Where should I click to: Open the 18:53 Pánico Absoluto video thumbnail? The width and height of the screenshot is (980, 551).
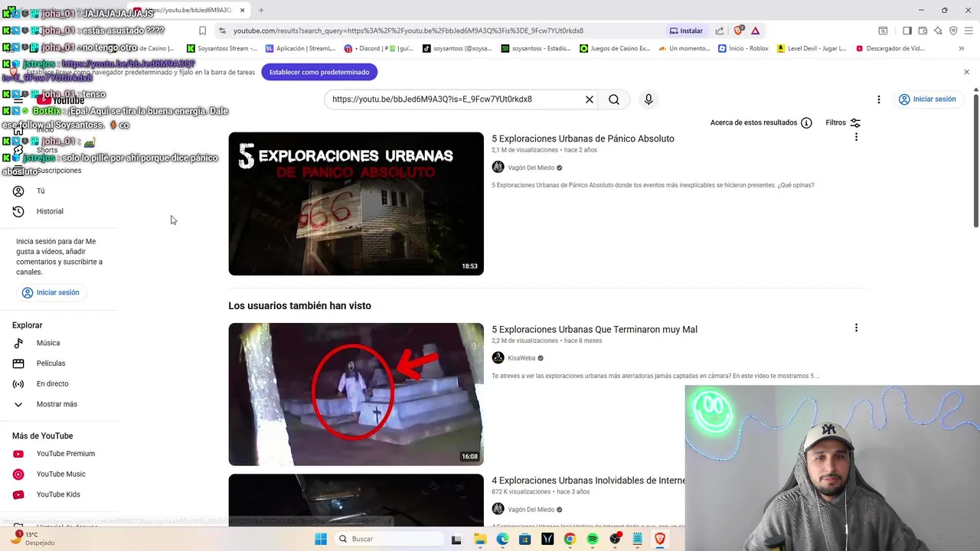click(356, 204)
